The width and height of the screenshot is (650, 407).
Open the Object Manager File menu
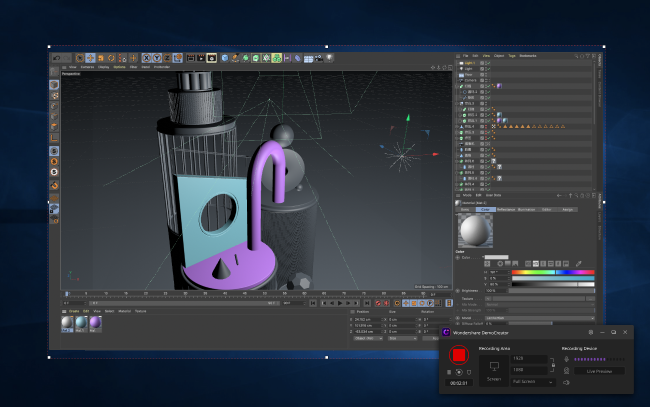[466, 56]
